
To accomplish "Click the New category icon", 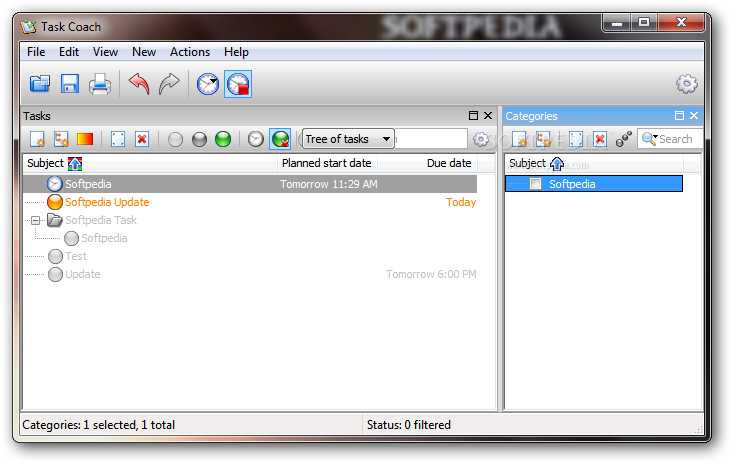I will click(520, 139).
